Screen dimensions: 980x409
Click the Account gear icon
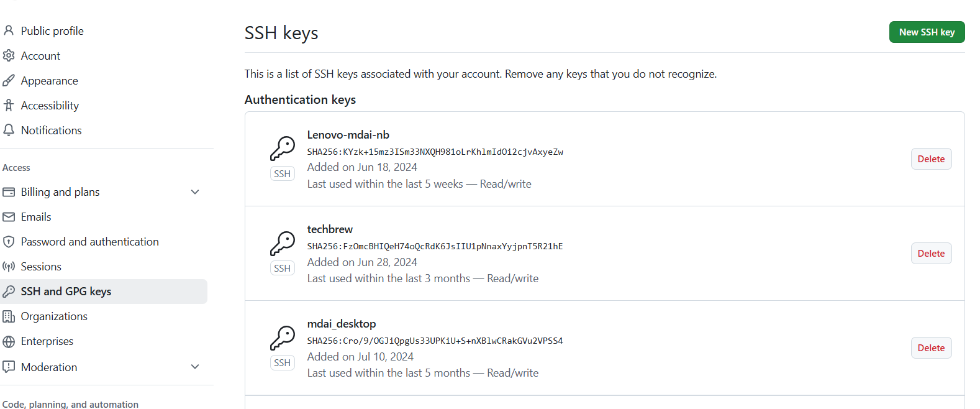click(x=9, y=55)
